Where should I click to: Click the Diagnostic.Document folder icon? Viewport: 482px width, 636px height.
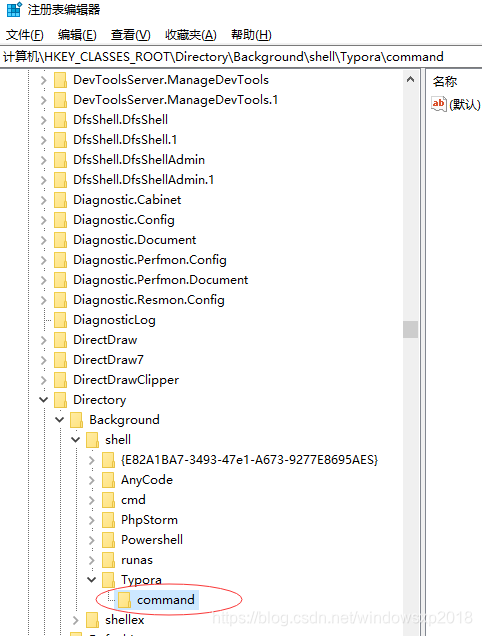60,240
